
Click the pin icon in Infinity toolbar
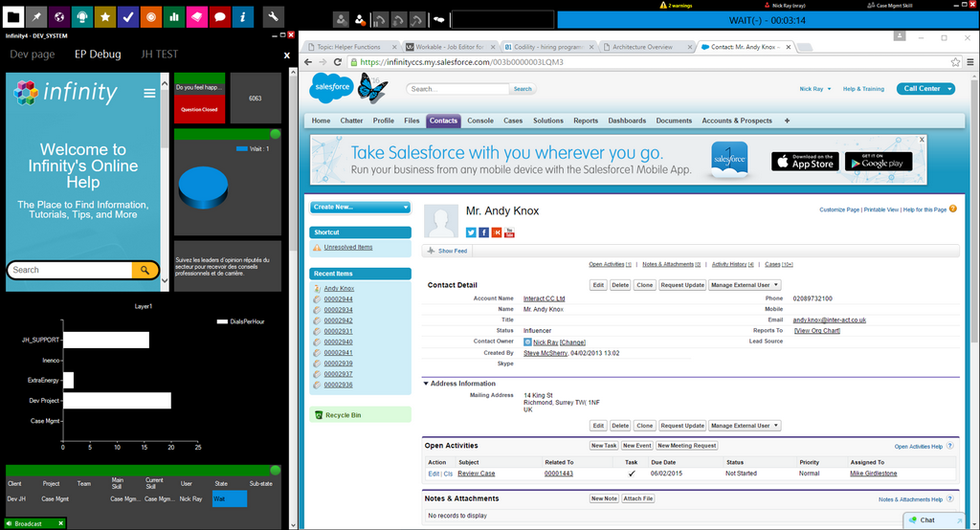(36, 17)
